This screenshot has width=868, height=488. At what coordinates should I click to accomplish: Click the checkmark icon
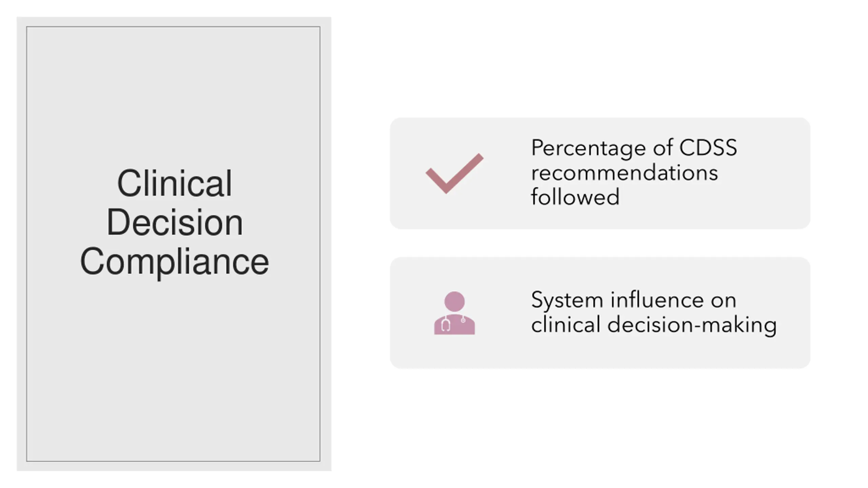(454, 174)
